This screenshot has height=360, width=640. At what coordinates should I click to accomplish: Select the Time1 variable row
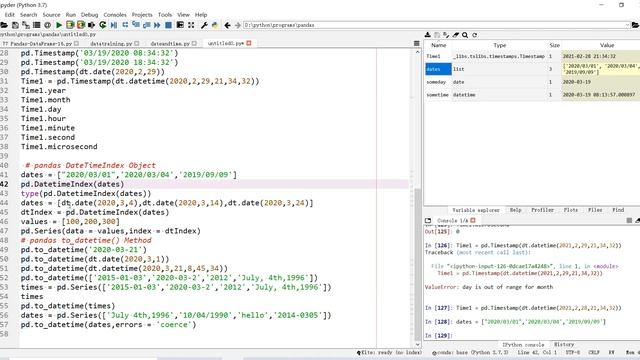click(x=532, y=56)
